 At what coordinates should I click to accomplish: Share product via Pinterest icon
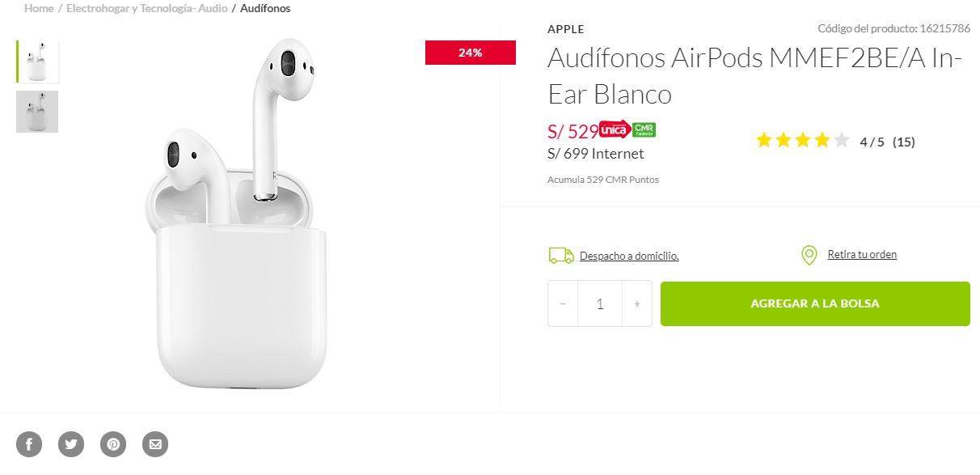(x=113, y=443)
